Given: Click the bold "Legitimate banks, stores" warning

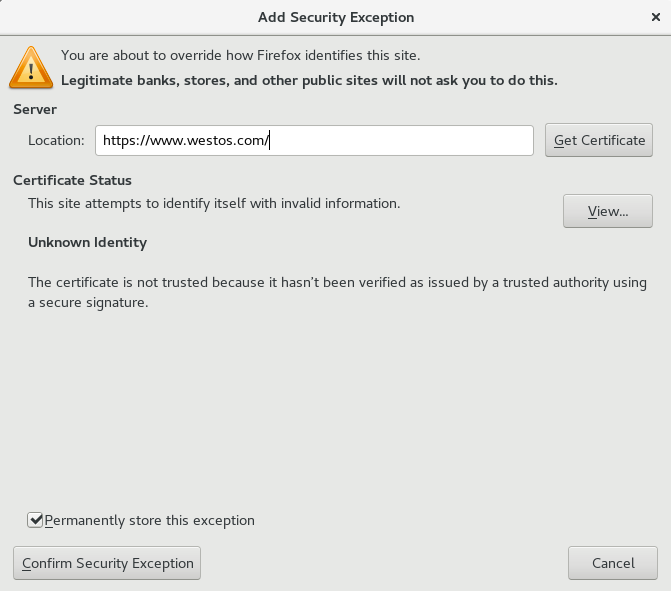Looking at the screenshot, I should click(309, 80).
